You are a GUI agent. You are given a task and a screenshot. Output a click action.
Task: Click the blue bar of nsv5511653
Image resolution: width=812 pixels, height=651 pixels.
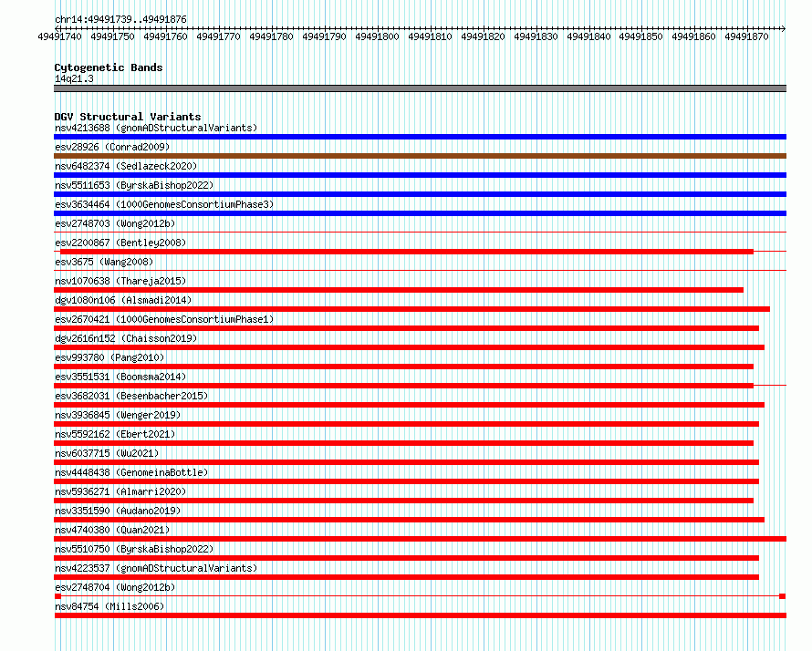pyautogui.click(x=420, y=194)
